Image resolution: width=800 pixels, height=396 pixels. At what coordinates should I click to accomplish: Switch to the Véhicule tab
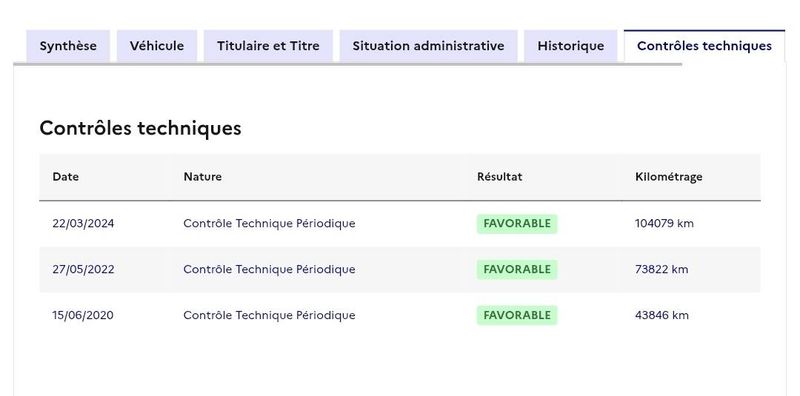[157, 46]
